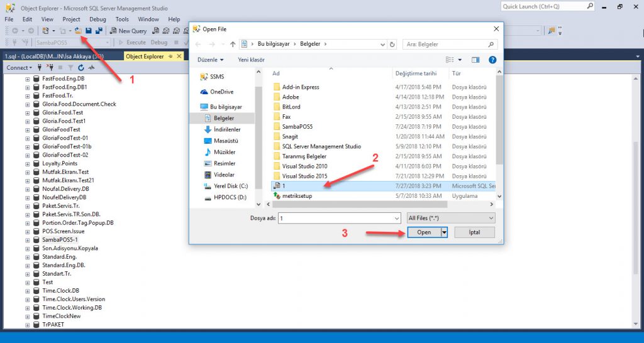644x343 pixels.
Task: Pin the Object Explorer panel
Action: point(170,57)
